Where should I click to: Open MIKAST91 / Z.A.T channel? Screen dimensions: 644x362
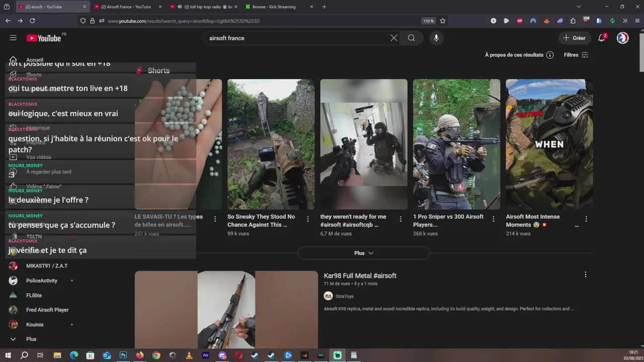pyautogui.click(x=47, y=265)
